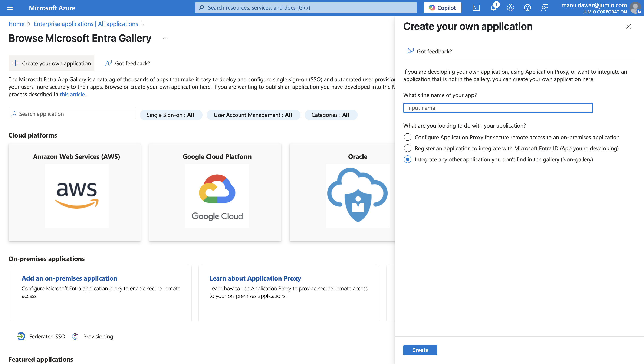
Task: Open the 'this article' link
Action: (x=73, y=94)
